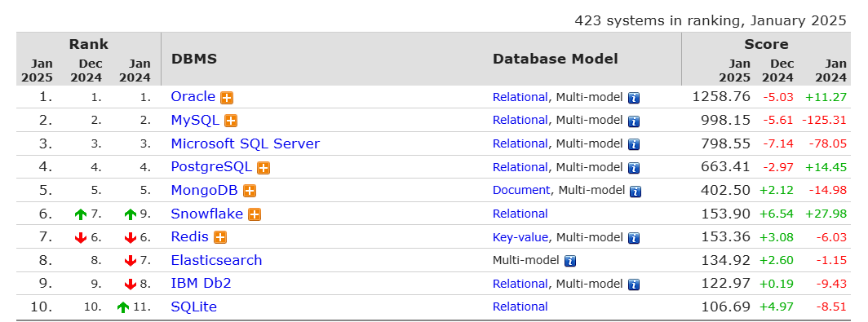Viewport: 868px width, 322px height.
Task: Click the +6.54 monthly change for Snowflake
Action: click(x=776, y=214)
